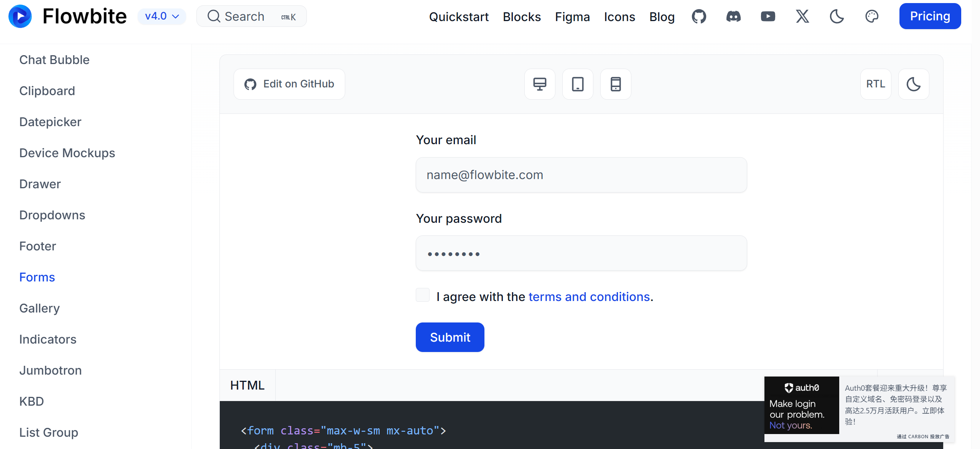This screenshot has width=980, height=449.
Task: Focus the Your email input field
Action: pyautogui.click(x=581, y=175)
